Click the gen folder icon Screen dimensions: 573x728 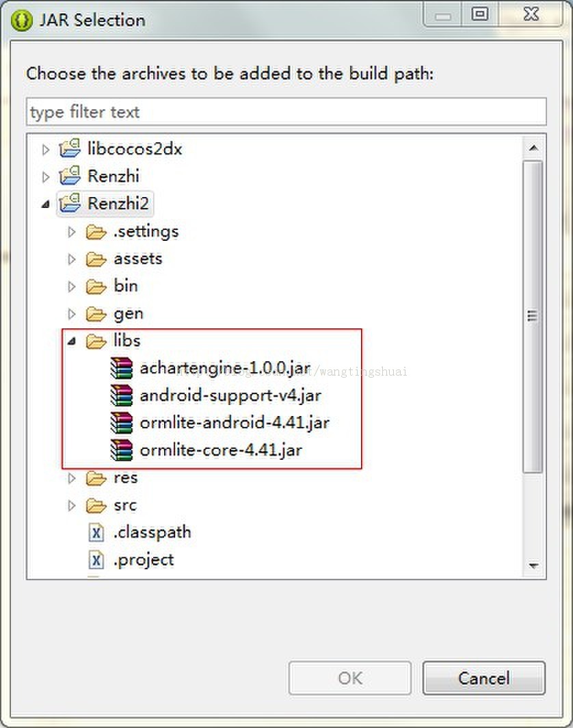point(96,313)
